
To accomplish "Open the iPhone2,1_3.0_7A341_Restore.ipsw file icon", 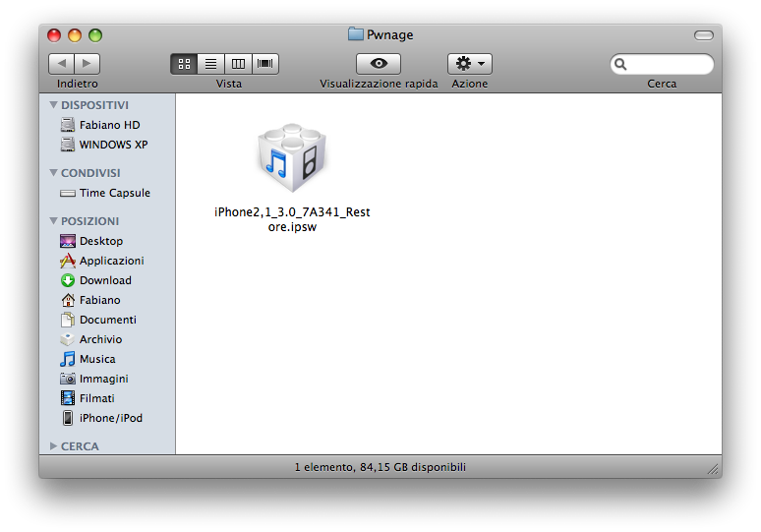I will [291, 159].
